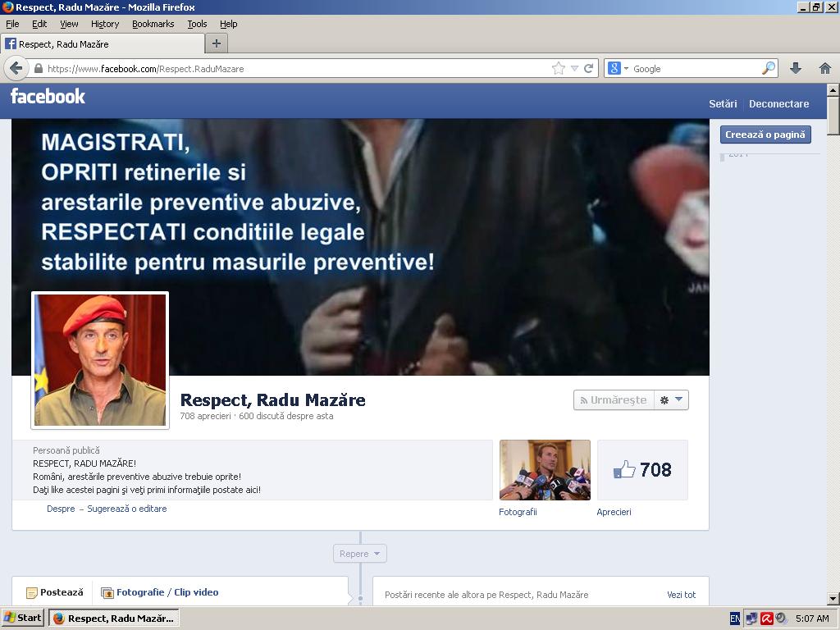Open the Bookmarks menu
Image resolution: width=840 pixels, height=630 pixels.
(153, 24)
